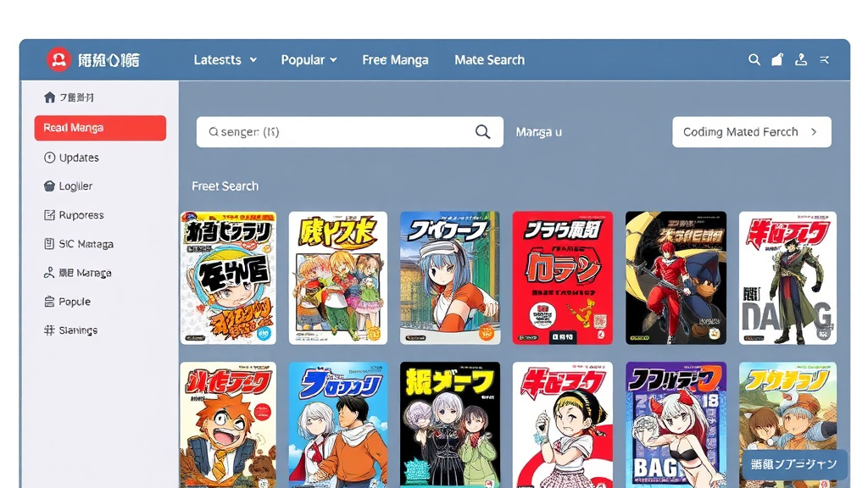Click the user account icon in top bar
868x488 pixels.
coord(800,59)
